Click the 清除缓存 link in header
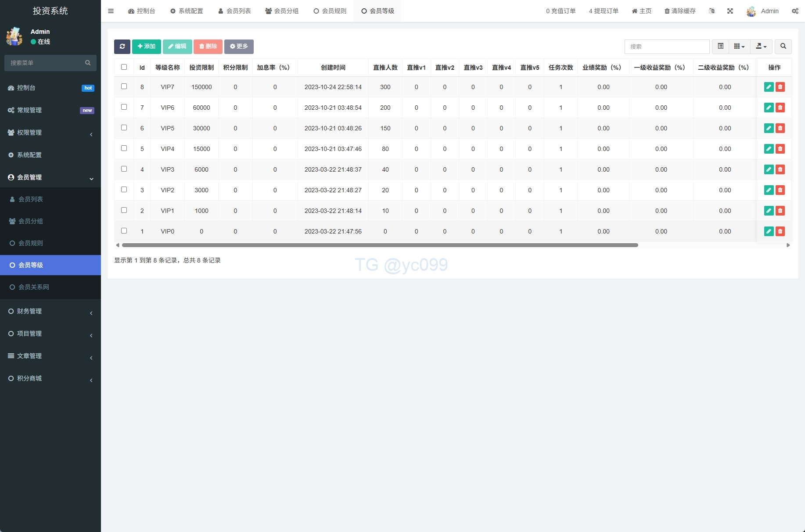Viewport: 805px width, 532px height. [680, 11]
